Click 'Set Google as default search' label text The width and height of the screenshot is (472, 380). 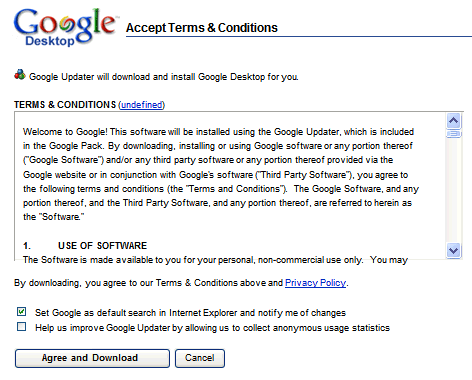click(x=190, y=313)
